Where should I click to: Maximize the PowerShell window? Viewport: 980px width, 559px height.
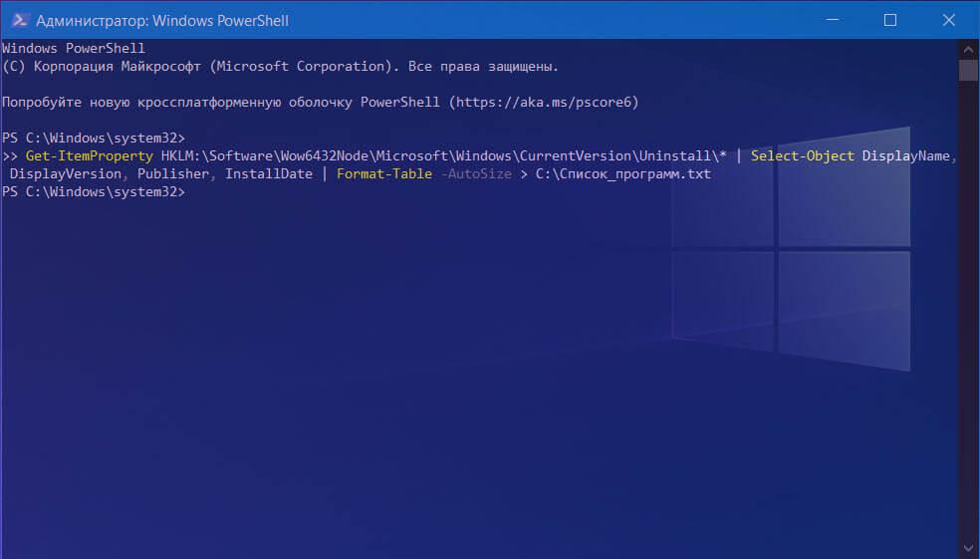(x=890, y=20)
